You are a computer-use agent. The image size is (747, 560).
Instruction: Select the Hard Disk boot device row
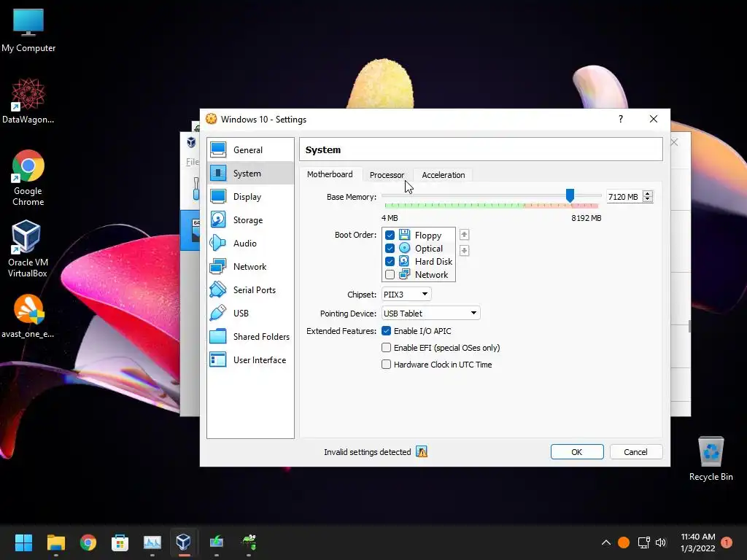click(x=418, y=262)
